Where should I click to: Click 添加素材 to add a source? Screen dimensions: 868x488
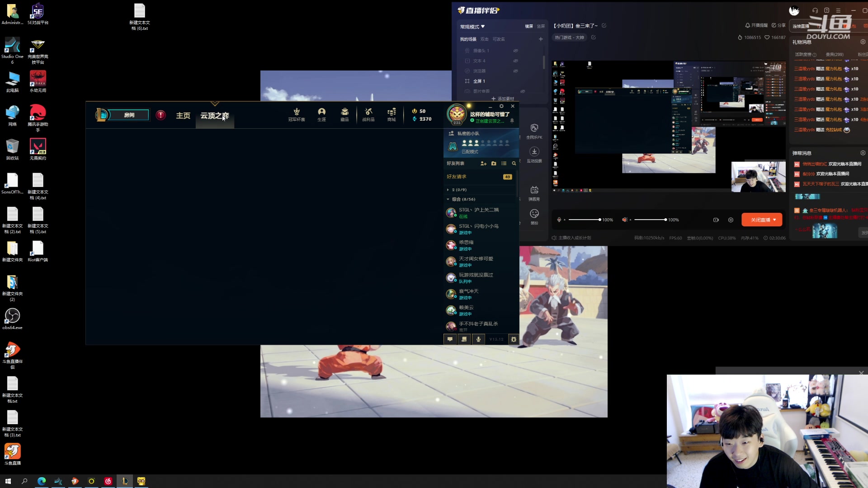(503, 99)
